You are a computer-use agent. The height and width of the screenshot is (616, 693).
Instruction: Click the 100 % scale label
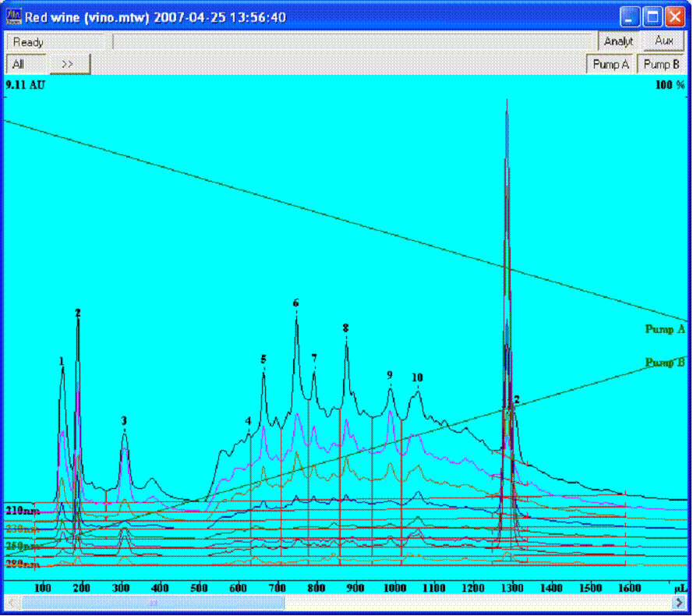pyautogui.click(x=670, y=84)
